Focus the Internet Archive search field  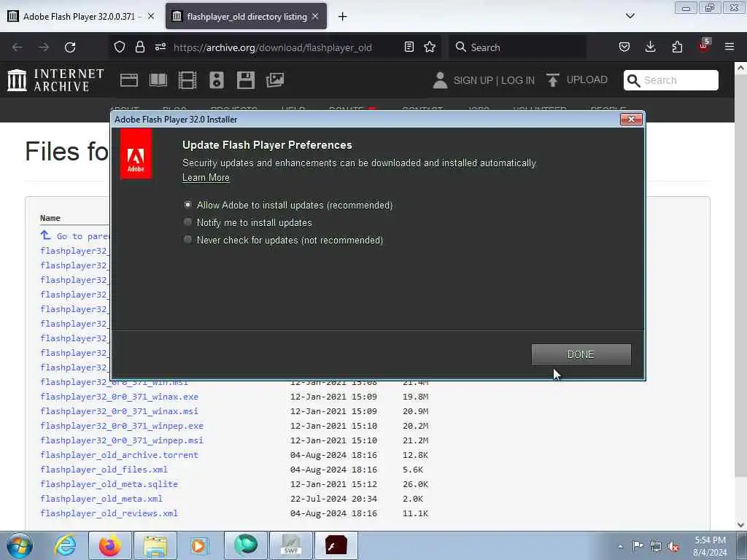point(671,80)
